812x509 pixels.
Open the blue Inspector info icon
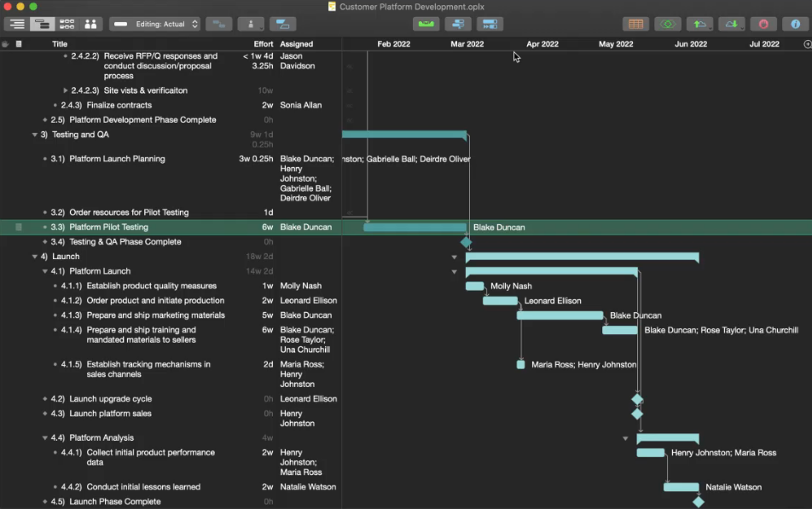pos(796,24)
